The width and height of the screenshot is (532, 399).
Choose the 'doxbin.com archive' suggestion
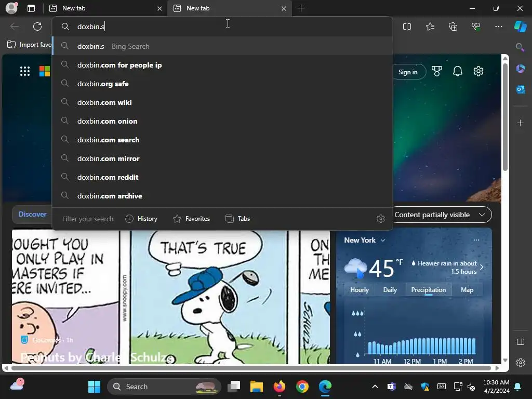point(222,196)
